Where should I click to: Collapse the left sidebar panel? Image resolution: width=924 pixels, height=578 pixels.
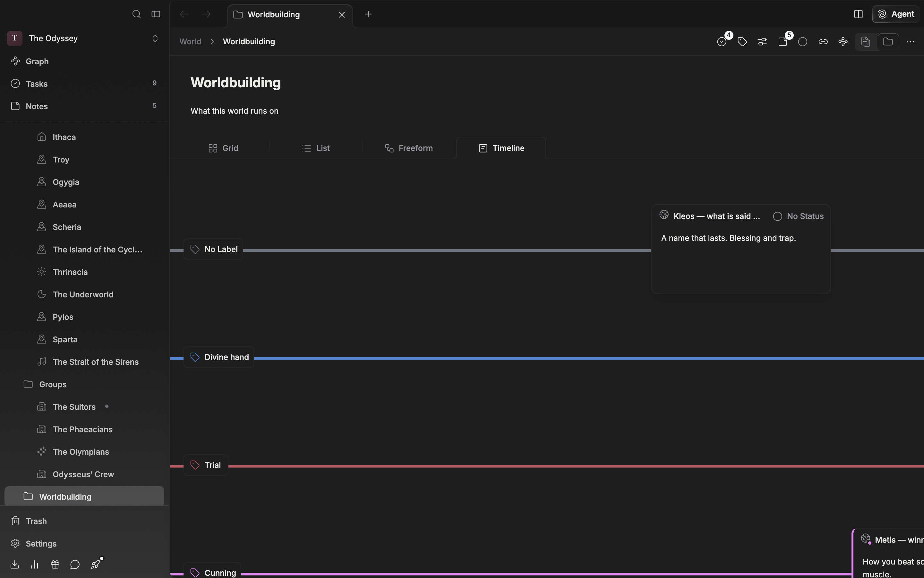tap(156, 14)
